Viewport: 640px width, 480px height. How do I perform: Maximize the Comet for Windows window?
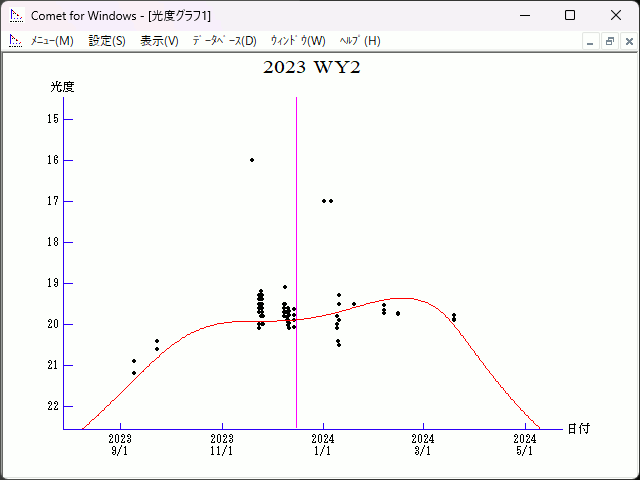point(570,15)
